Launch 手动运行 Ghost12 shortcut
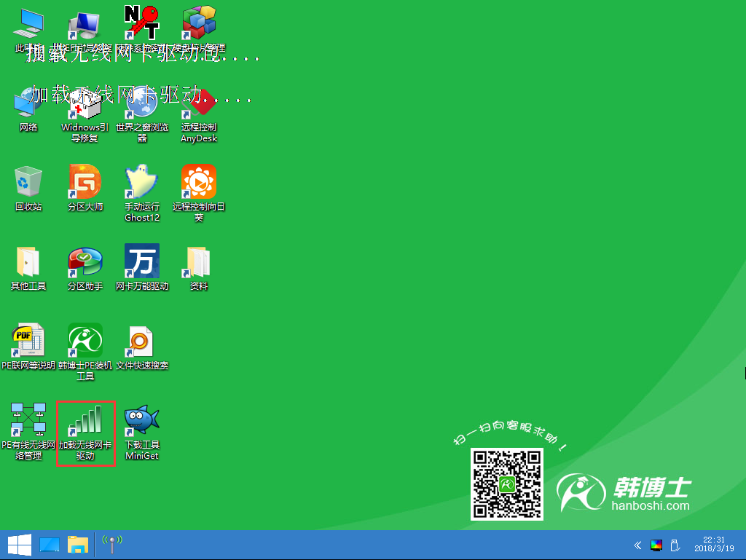746x560 pixels. tap(142, 182)
